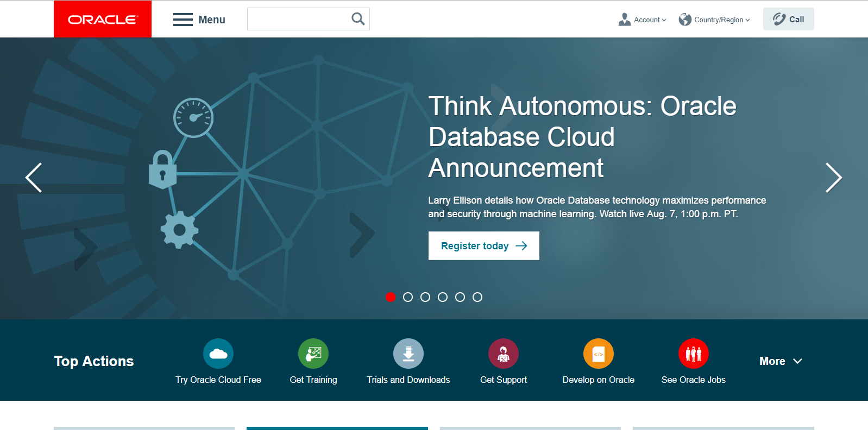
Task: Select the fourth carousel dot
Action: [x=443, y=297]
